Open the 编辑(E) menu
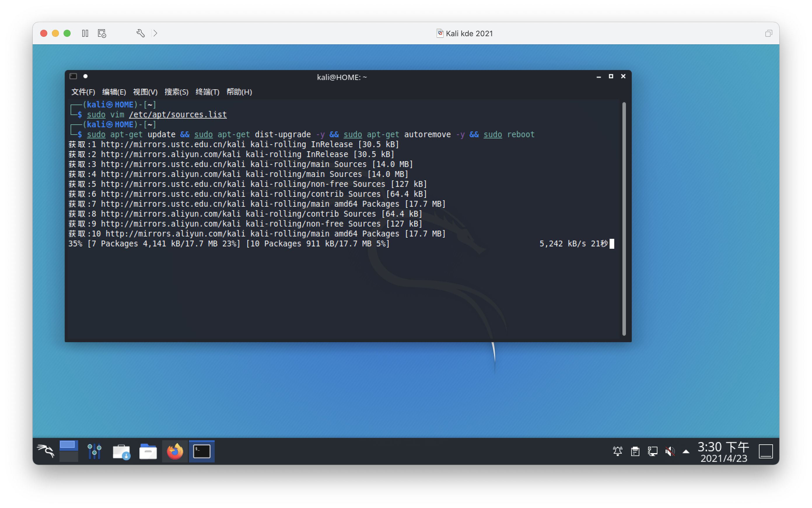This screenshot has width=812, height=508. coord(114,92)
